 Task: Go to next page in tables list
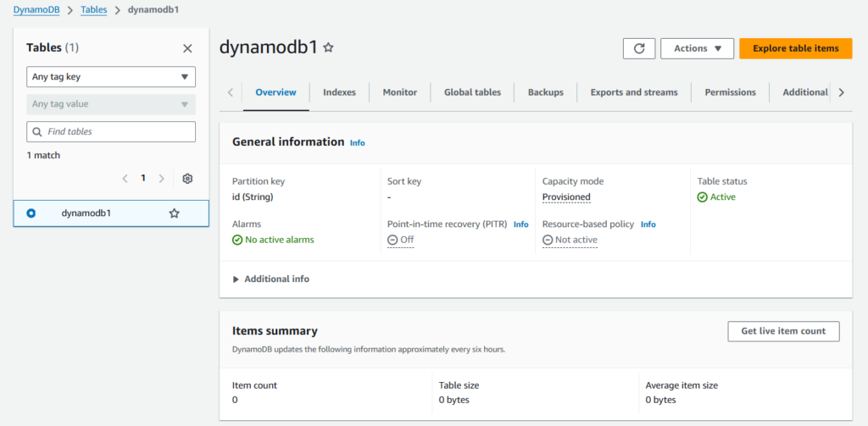(x=162, y=179)
